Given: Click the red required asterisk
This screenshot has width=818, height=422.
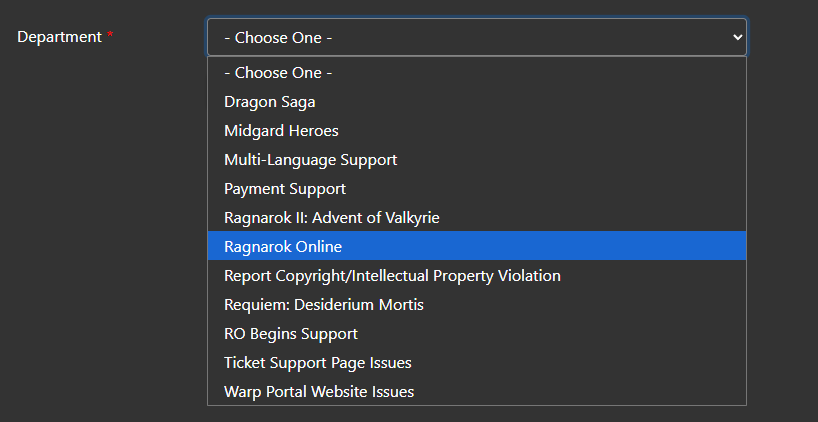Looking at the screenshot, I should (x=110, y=37).
